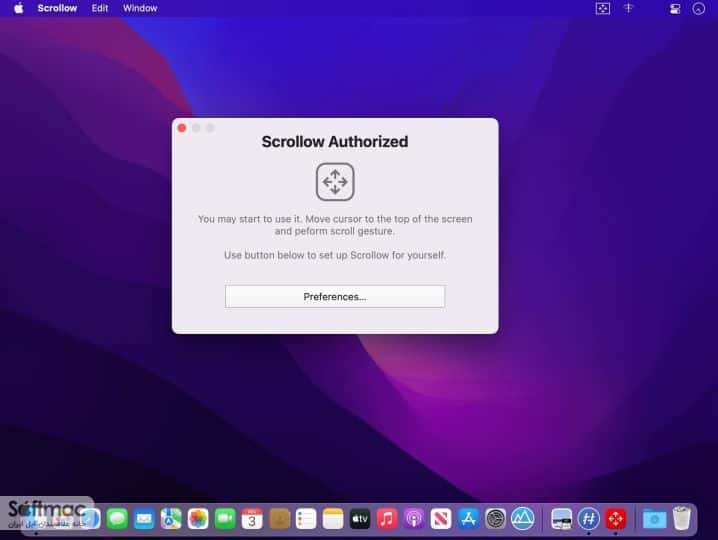Launch the blue mountain-peaks app in the Dock
This screenshot has width=718, height=540.
click(x=522, y=519)
